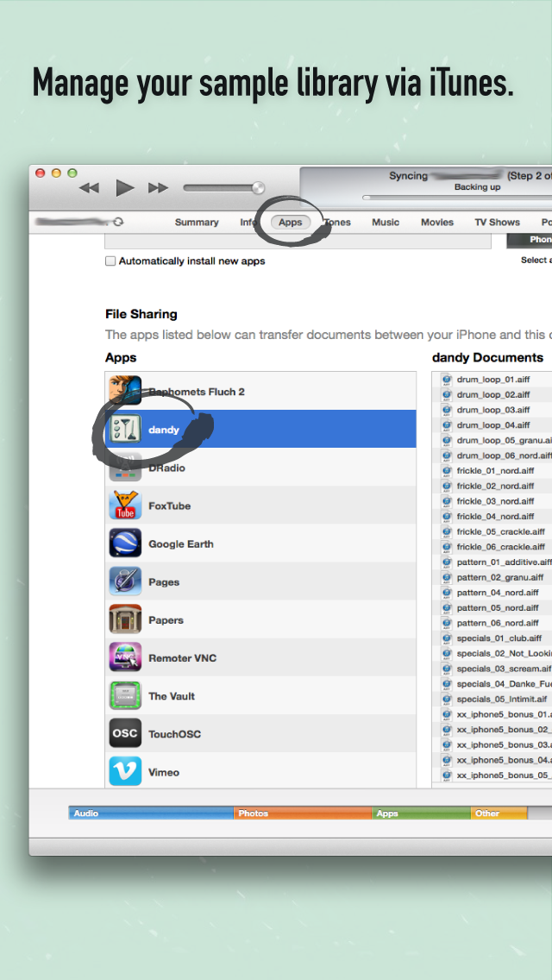Click the Photos capacity bar segment

point(304,814)
